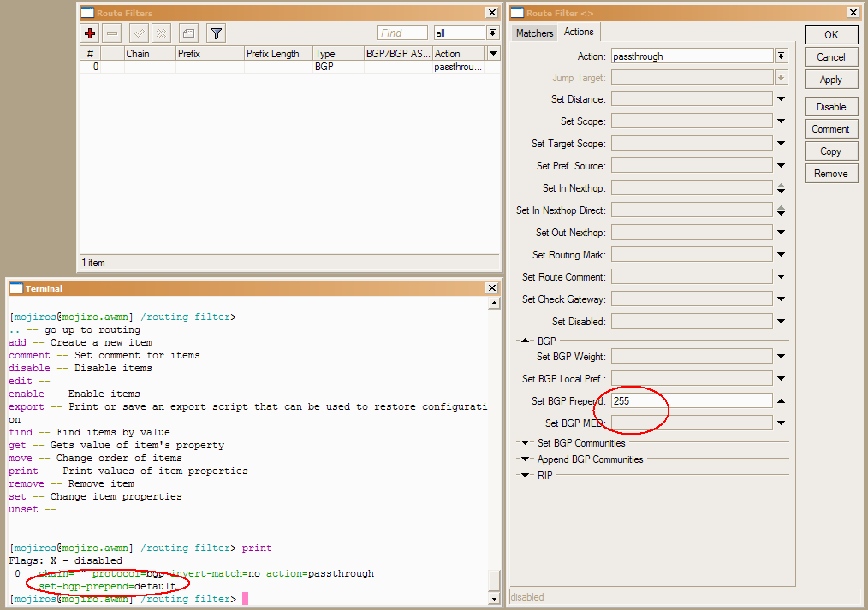Viewport: 868px width, 610px height.
Task: Click the Apply button
Action: pyautogui.click(x=830, y=80)
